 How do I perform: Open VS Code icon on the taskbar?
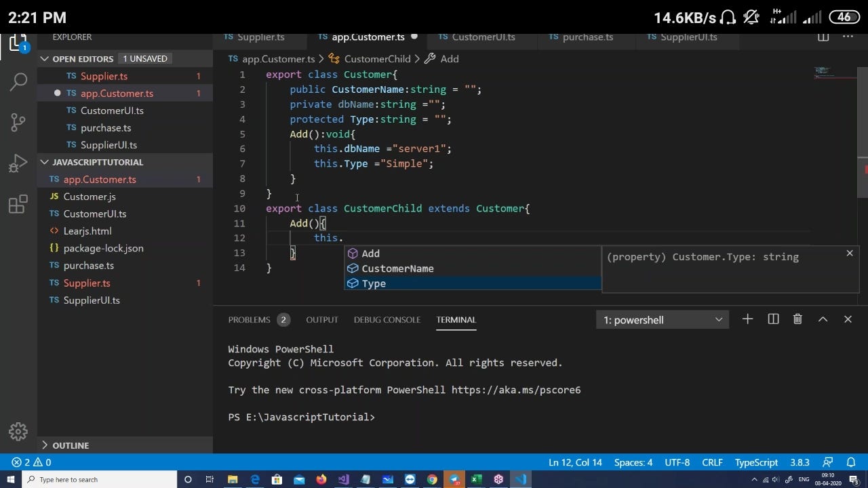click(x=520, y=479)
